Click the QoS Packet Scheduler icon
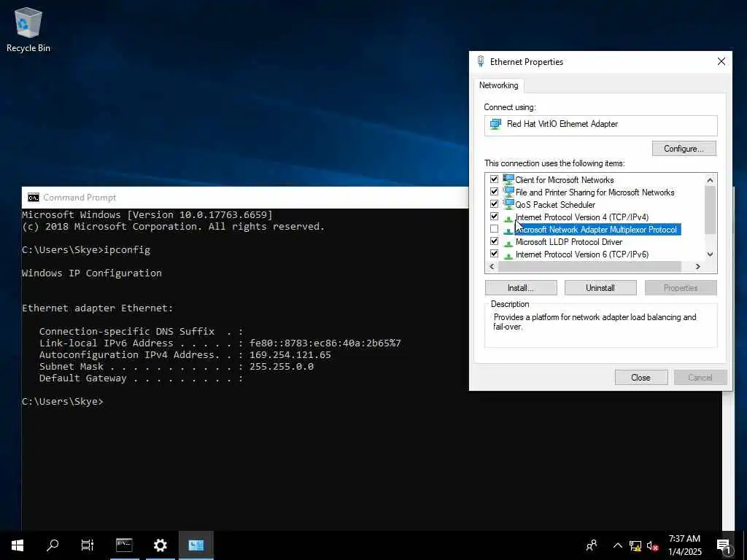747x560 pixels. [508, 204]
